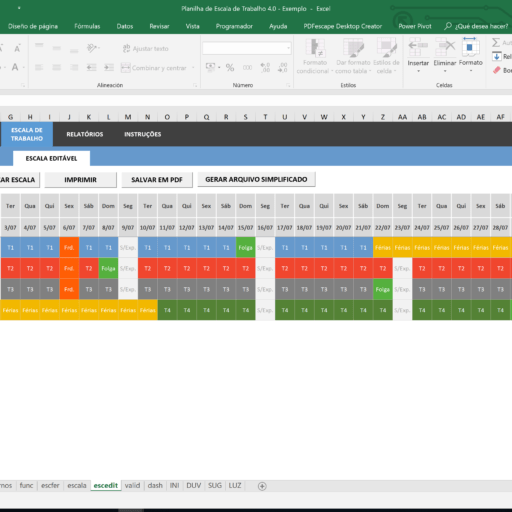Open Alineación dialog launcher
The height and width of the screenshot is (512, 512).
pos(195,86)
